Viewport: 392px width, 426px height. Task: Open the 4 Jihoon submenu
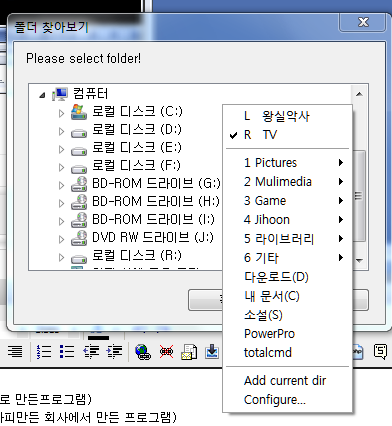(287, 220)
